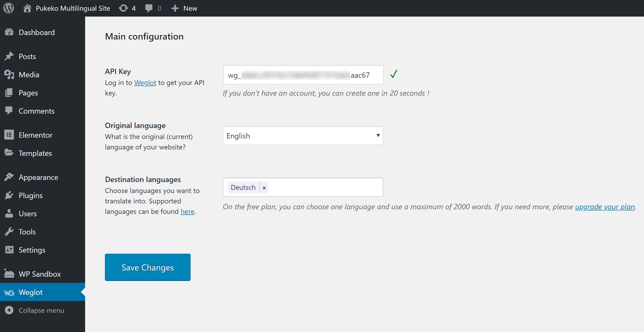Click inside the API Key field
Viewport: 644px width, 332px height.
[303, 75]
